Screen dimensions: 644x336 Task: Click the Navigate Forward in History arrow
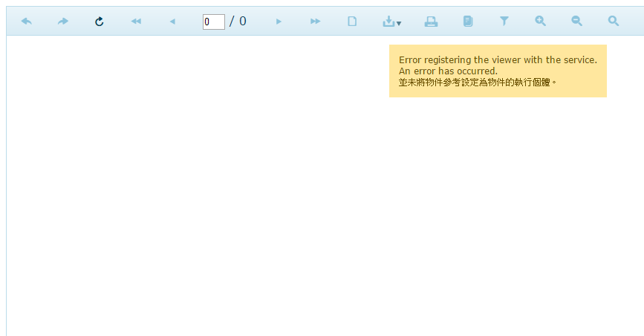63,21
